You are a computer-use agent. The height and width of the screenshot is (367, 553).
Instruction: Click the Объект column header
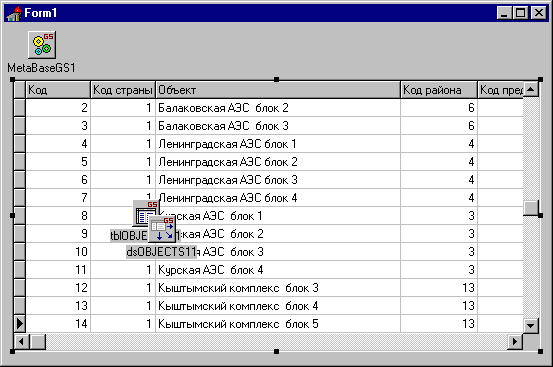coord(278,90)
